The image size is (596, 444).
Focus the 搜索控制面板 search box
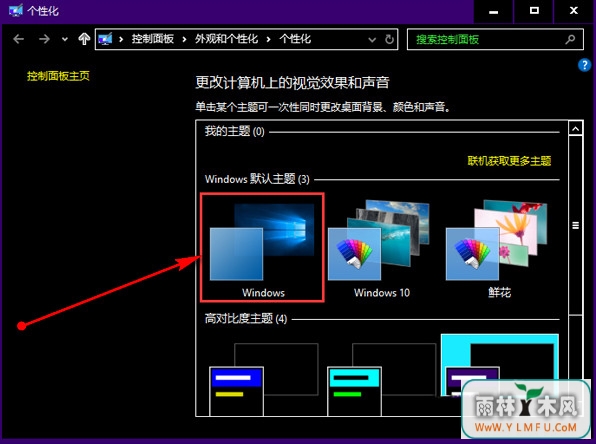[x=495, y=39]
